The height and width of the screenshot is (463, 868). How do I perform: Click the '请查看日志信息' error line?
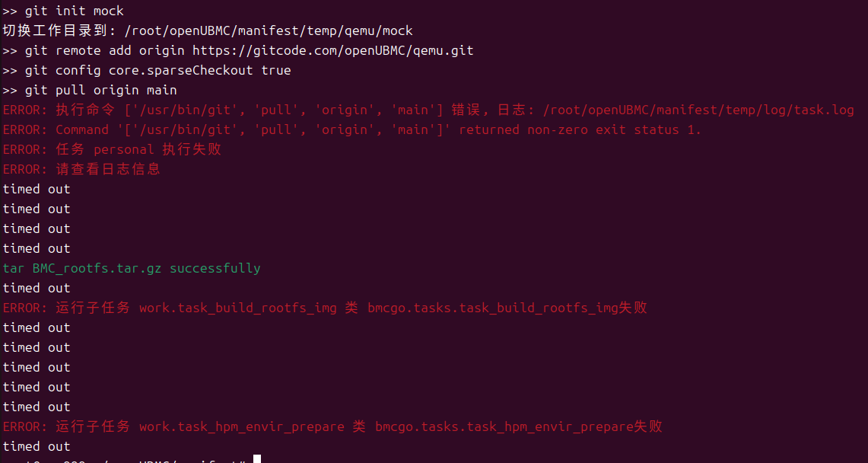[81, 170]
